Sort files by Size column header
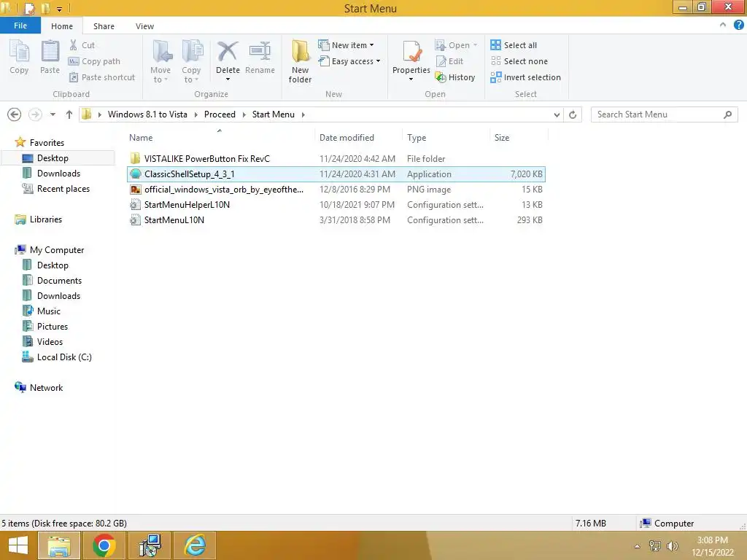The height and width of the screenshot is (560, 747). (x=502, y=138)
